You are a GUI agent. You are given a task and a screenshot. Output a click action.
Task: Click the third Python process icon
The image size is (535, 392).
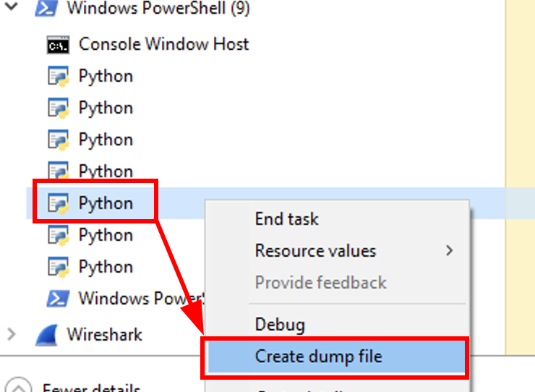pos(58,140)
